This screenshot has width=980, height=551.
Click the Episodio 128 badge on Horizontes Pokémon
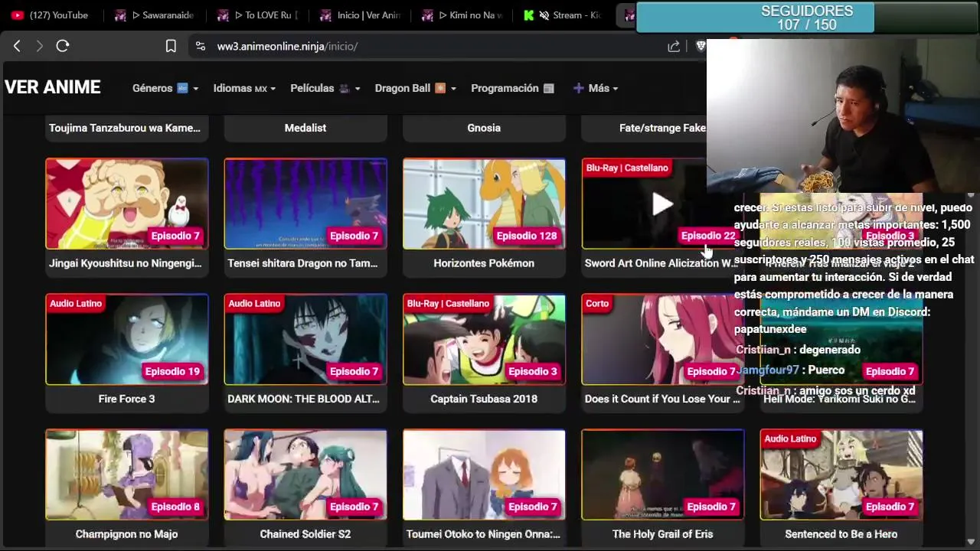point(527,236)
